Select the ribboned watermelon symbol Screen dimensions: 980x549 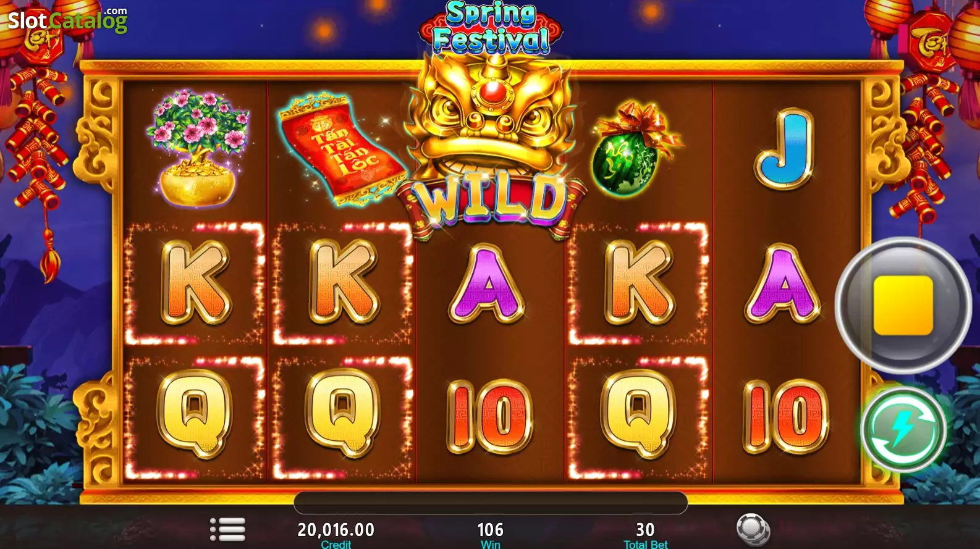636,148
